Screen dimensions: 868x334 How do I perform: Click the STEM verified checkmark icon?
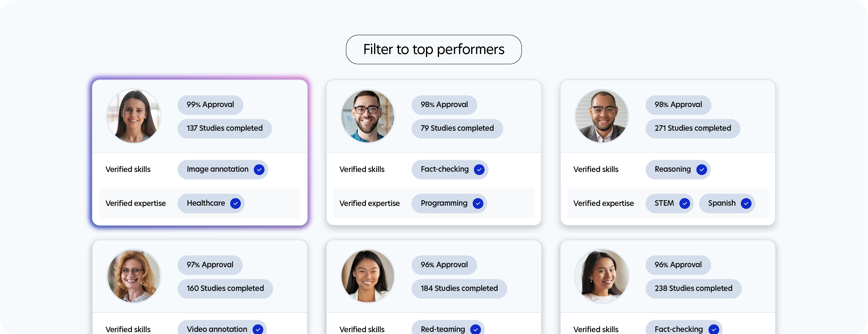click(684, 203)
